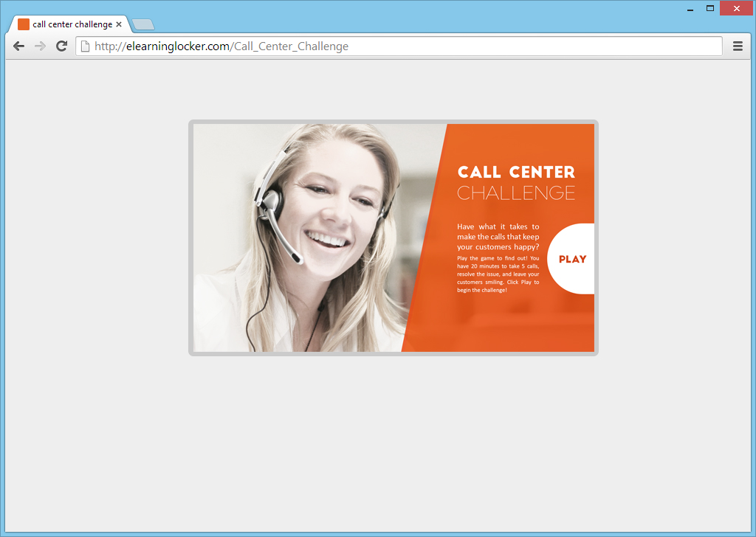The image size is (756, 537).
Task: Go back with the browser back arrow
Action: [x=18, y=46]
